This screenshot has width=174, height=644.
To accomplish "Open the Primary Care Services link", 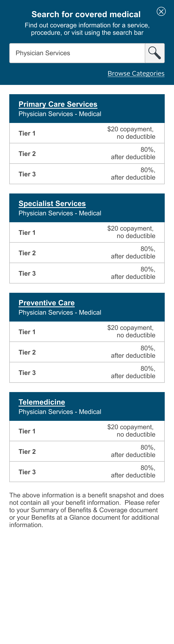I will pos(58,104).
